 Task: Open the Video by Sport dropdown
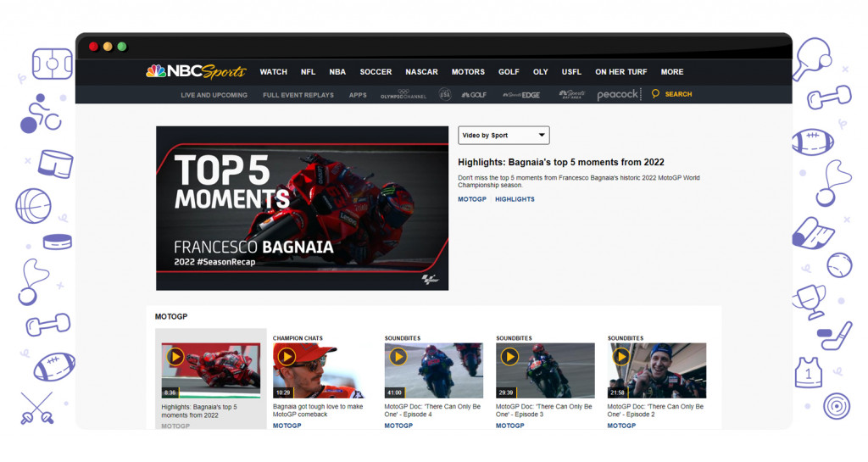coord(504,135)
